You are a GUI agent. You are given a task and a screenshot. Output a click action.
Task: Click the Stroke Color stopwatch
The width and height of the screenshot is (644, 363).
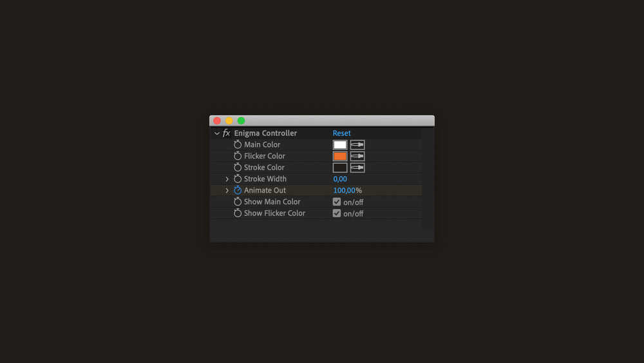click(x=238, y=168)
